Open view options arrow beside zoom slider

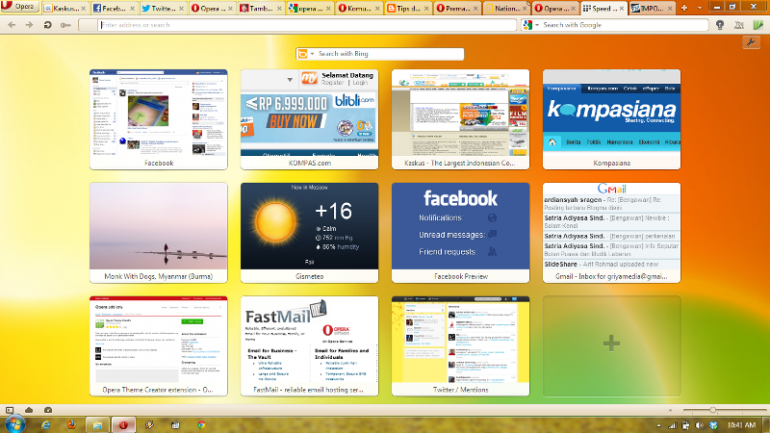670,410
